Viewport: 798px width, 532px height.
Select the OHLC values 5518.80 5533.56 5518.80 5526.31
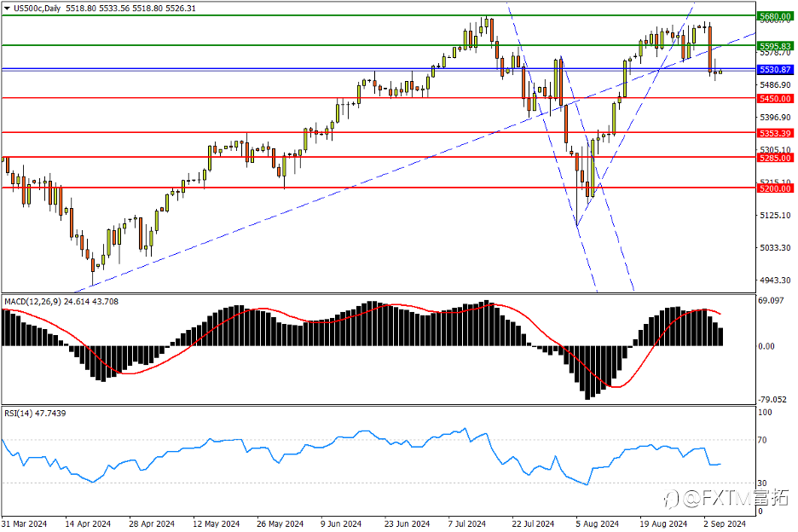pos(130,9)
